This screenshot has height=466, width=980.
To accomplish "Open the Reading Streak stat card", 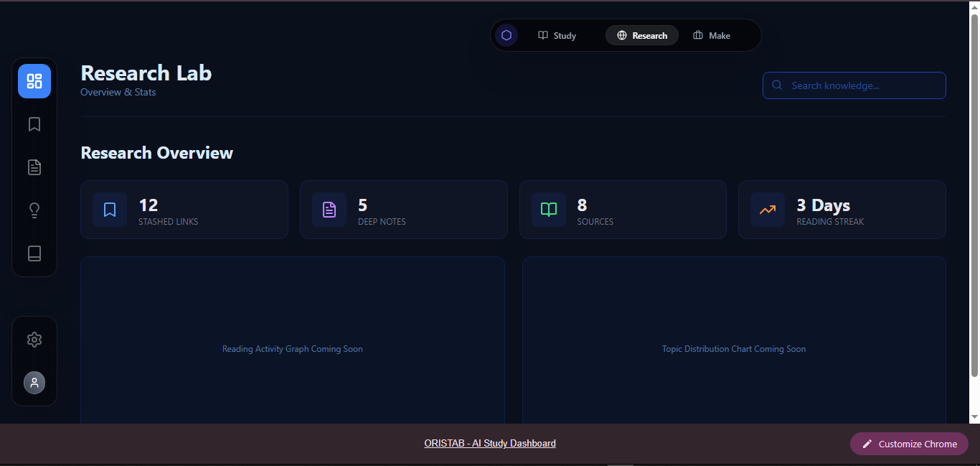I will (x=842, y=210).
